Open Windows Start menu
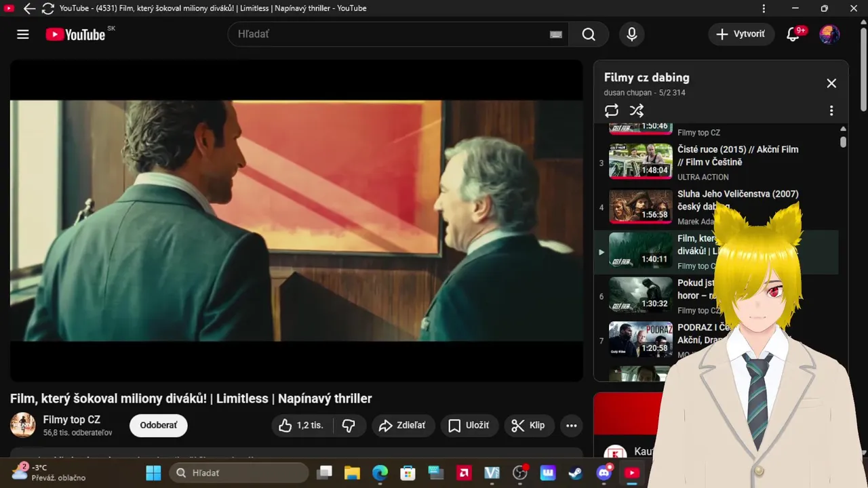The width and height of the screenshot is (868, 488). (x=154, y=472)
